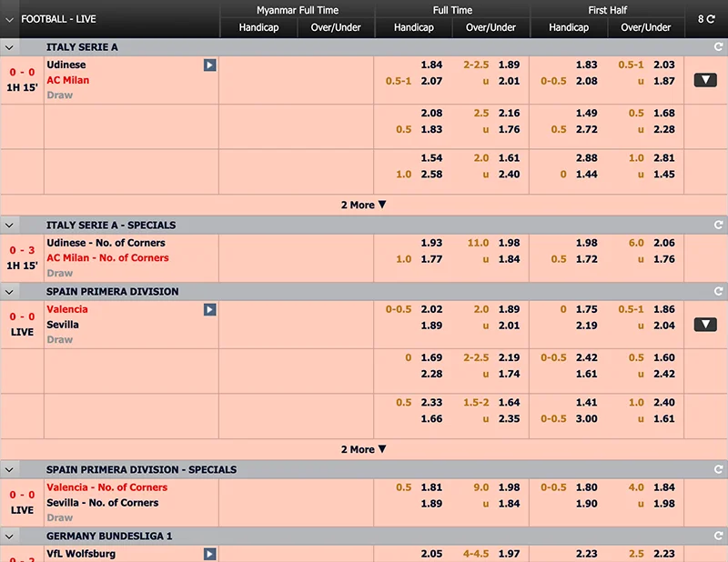Refresh the Italy Serie A odds
Screen dimensions: 728x562
tap(718, 47)
